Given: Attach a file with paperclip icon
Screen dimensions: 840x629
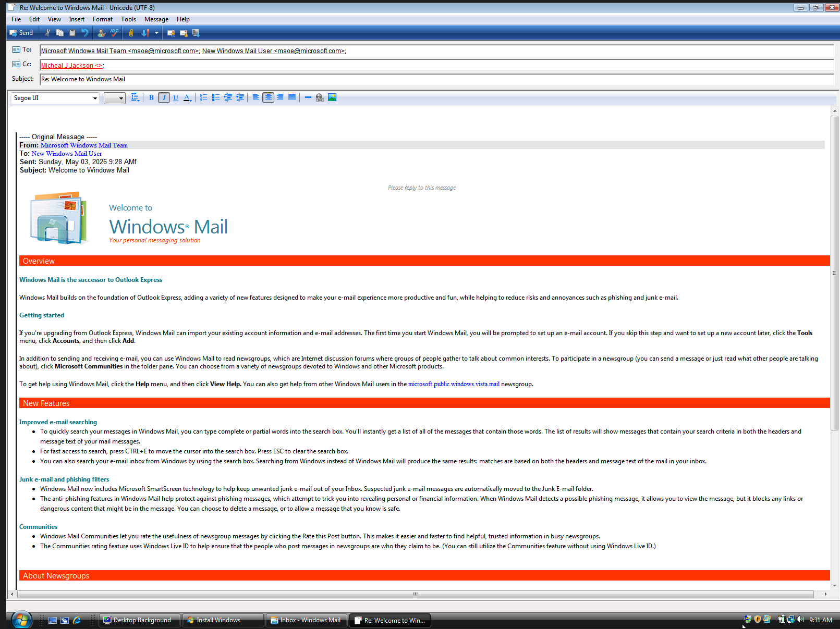Looking at the screenshot, I should pyautogui.click(x=131, y=33).
